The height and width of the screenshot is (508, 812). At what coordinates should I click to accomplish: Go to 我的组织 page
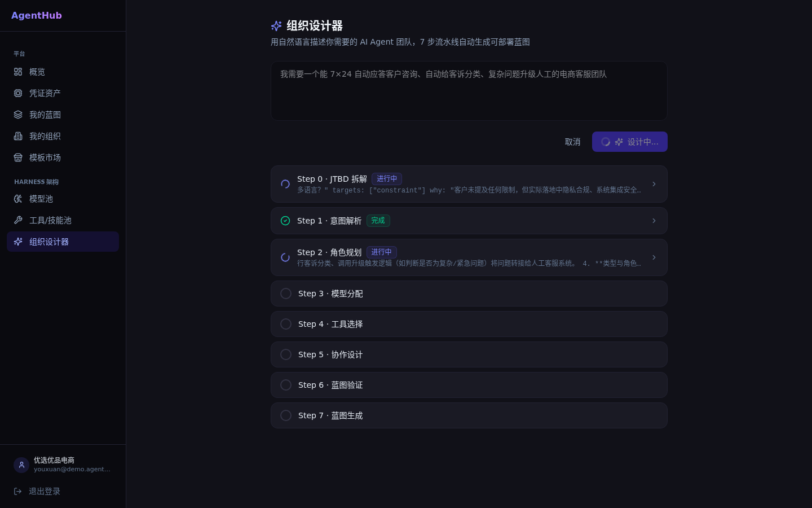click(63, 136)
